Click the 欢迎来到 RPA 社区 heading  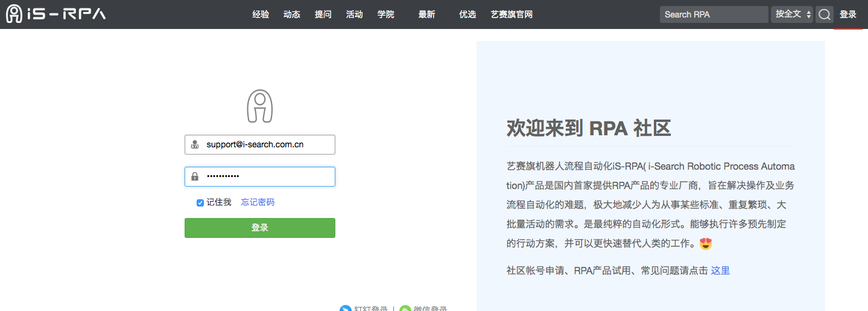coord(589,129)
